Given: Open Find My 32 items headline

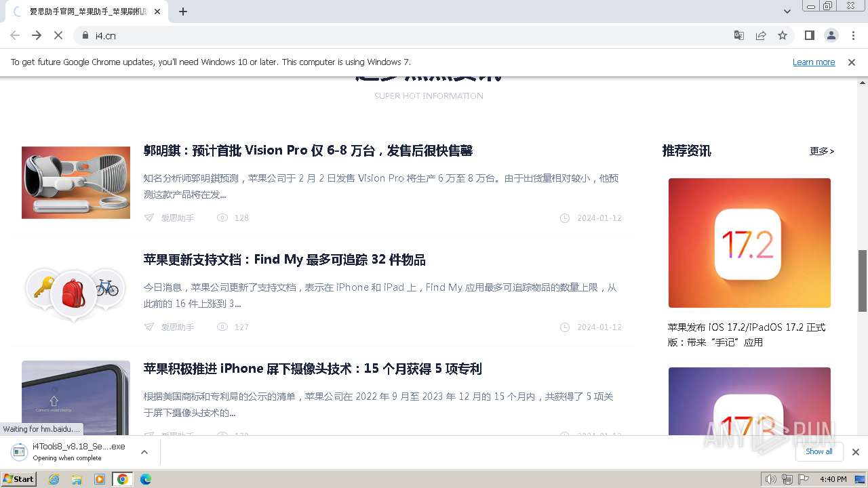Looking at the screenshot, I should pyautogui.click(x=284, y=260).
